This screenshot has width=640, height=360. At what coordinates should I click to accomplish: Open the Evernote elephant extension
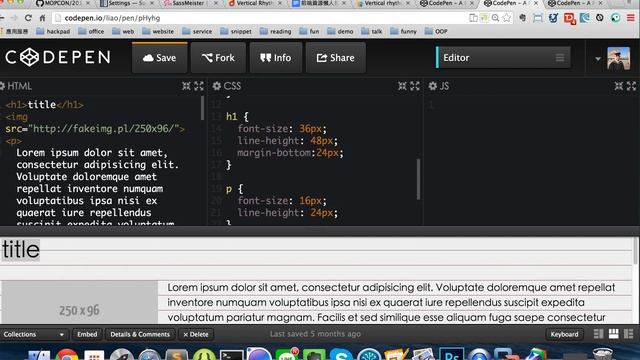tap(522, 18)
